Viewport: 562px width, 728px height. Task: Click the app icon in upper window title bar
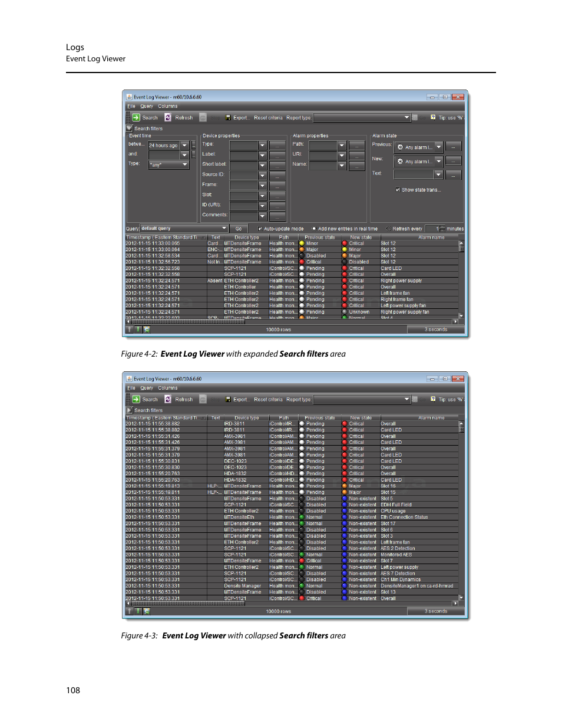coord(129,97)
